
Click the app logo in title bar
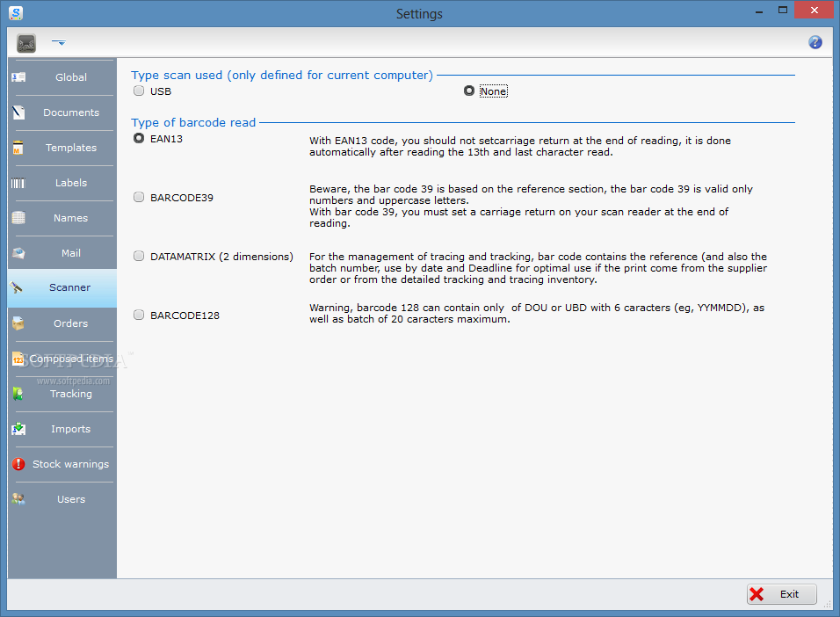click(x=16, y=13)
